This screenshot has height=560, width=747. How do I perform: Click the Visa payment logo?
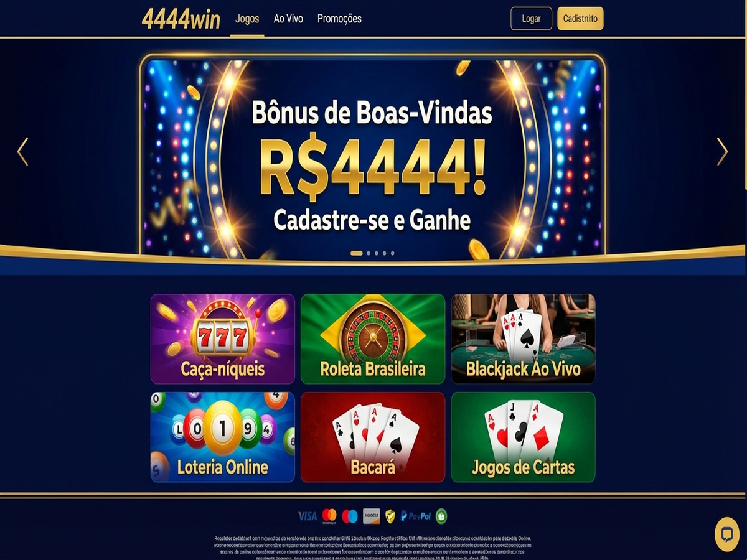(308, 516)
